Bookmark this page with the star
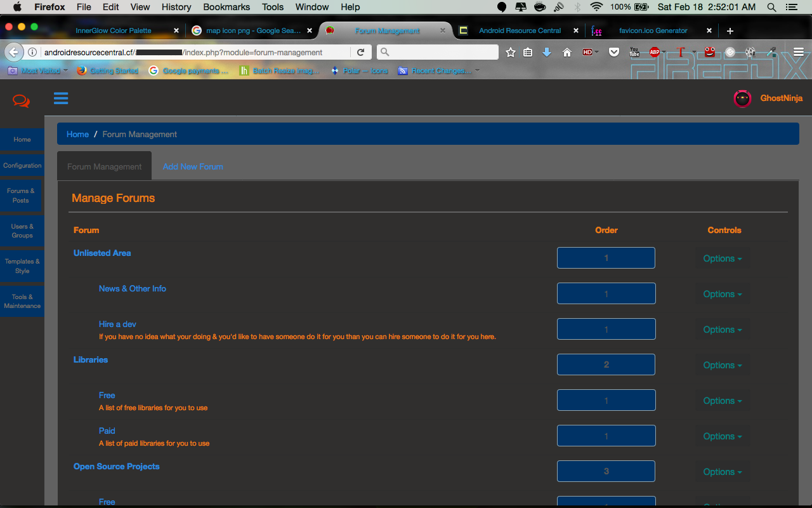 [511, 52]
